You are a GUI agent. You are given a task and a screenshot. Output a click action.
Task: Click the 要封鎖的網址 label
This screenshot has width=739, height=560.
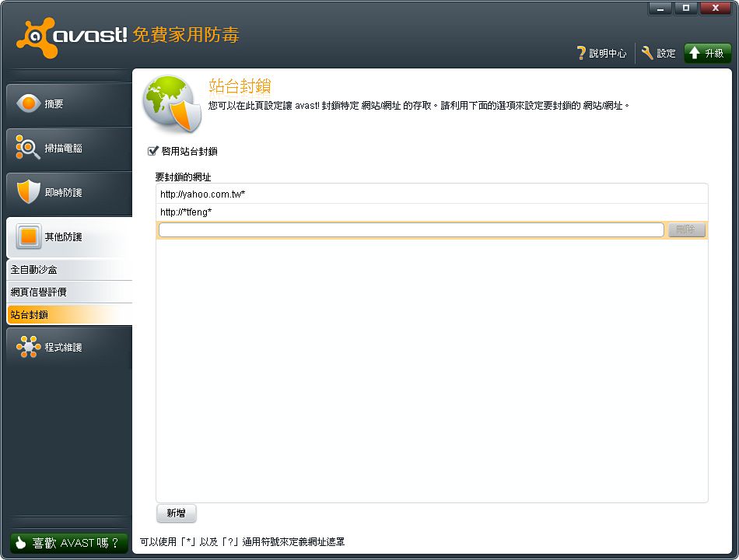coord(183,177)
